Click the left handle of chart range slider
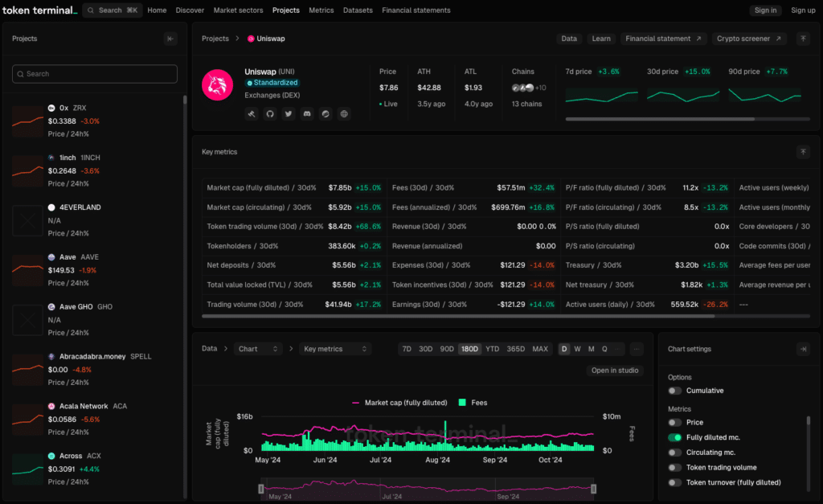The height and width of the screenshot is (504, 823). click(261, 489)
